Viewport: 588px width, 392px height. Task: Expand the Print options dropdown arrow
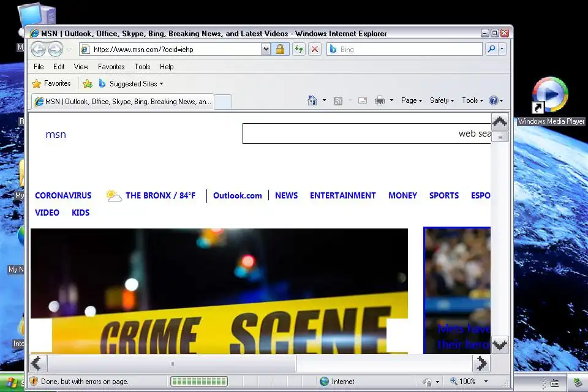[391, 100]
